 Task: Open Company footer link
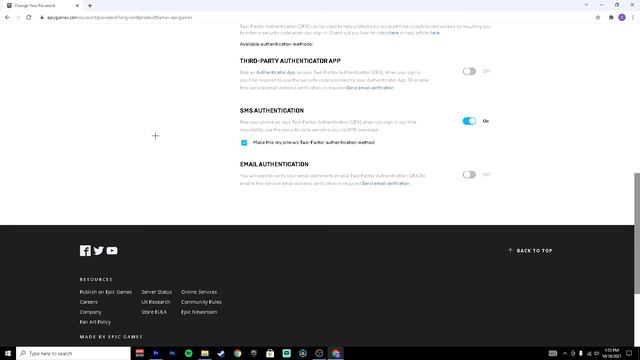point(91,312)
